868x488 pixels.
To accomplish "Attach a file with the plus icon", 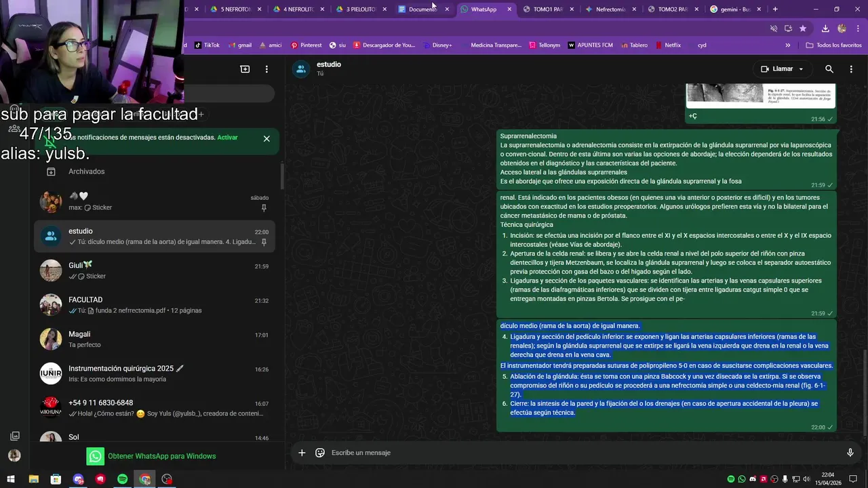I will 302,453.
